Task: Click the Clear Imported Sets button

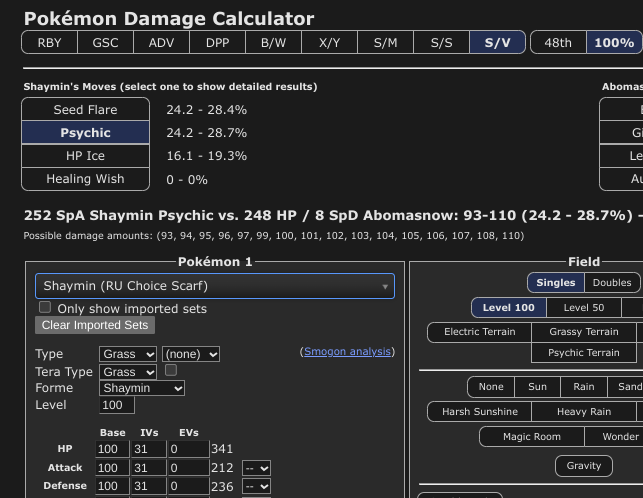Action: pos(95,325)
